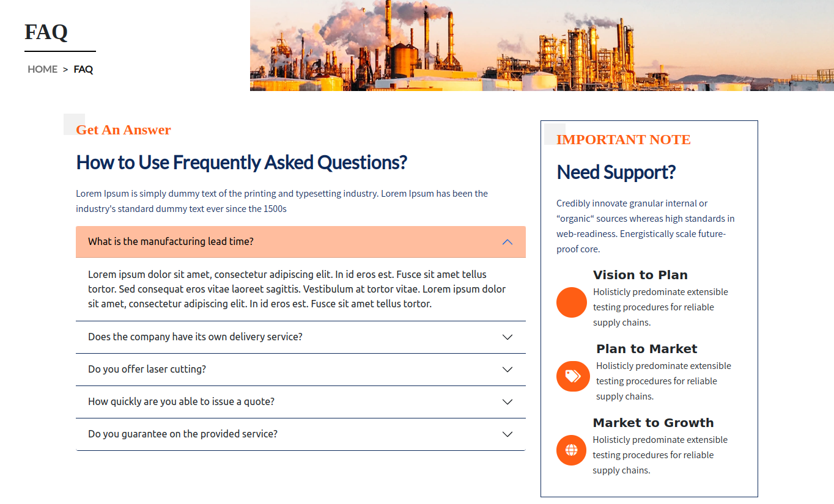Click the Market to Growth heading
This screenshot has width=834, height=504.
[653, 423]
